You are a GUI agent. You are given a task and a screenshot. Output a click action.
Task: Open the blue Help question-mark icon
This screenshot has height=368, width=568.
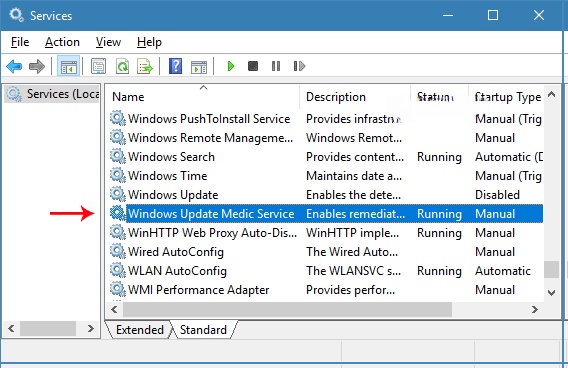click(x=175, y=66)
